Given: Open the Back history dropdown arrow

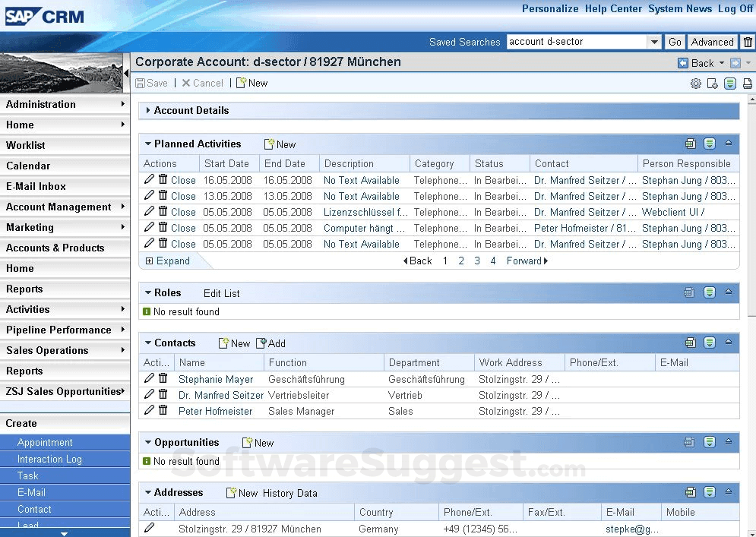Looking at the screenshot, I should (721, 63).
